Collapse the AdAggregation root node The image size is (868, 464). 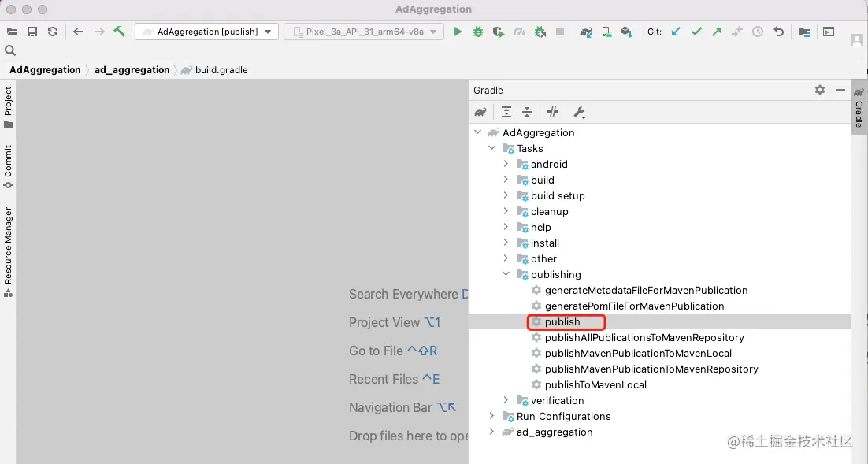point(478,132)
